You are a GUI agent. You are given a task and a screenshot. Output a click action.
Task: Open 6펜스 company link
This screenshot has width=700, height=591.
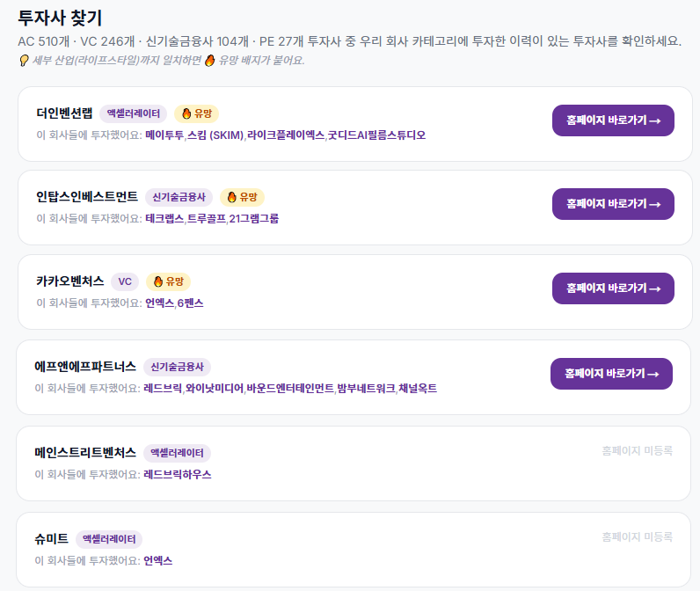pos(190,303)
